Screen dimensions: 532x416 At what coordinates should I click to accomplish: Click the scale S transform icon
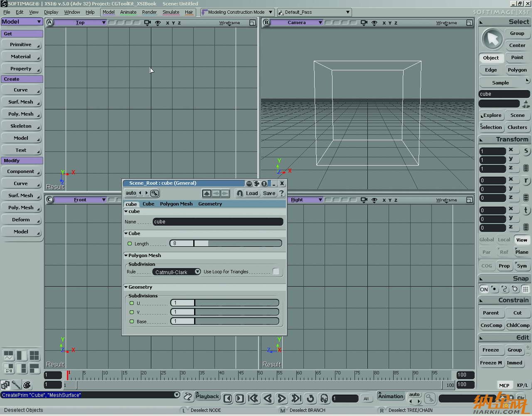[x=526, y=151]
